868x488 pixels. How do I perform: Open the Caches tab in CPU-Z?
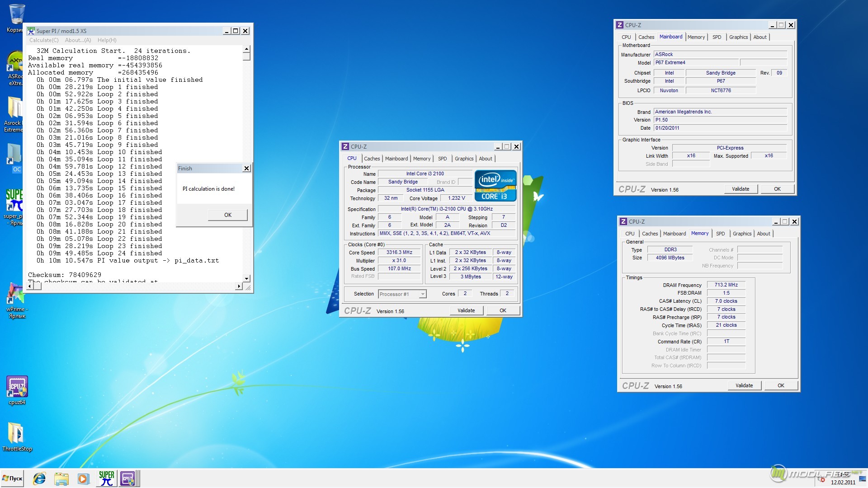pyautogui.click(x=370, y=158)
